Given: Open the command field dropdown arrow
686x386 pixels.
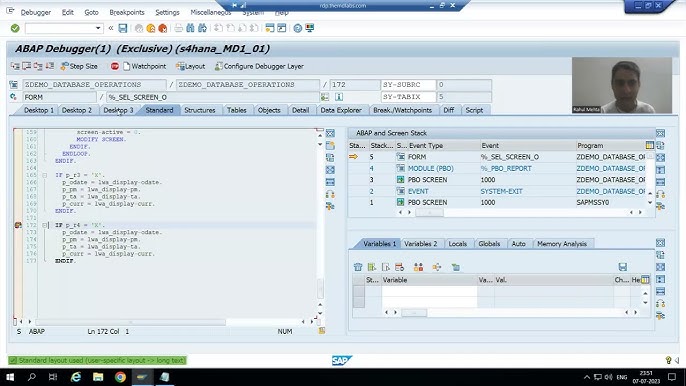Looking at the screenshot, I should click(x=98, y=28).
